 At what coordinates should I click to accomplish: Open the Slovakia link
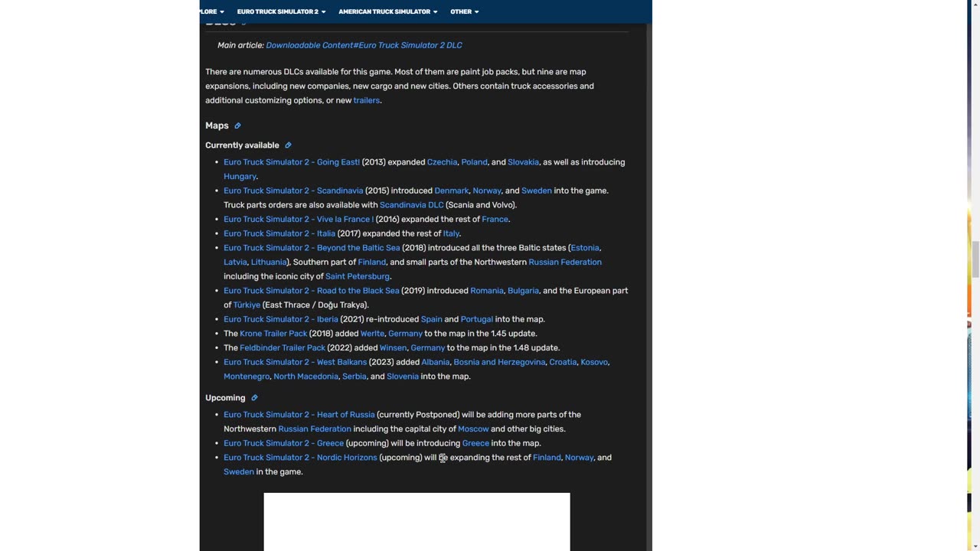point(523,162)
